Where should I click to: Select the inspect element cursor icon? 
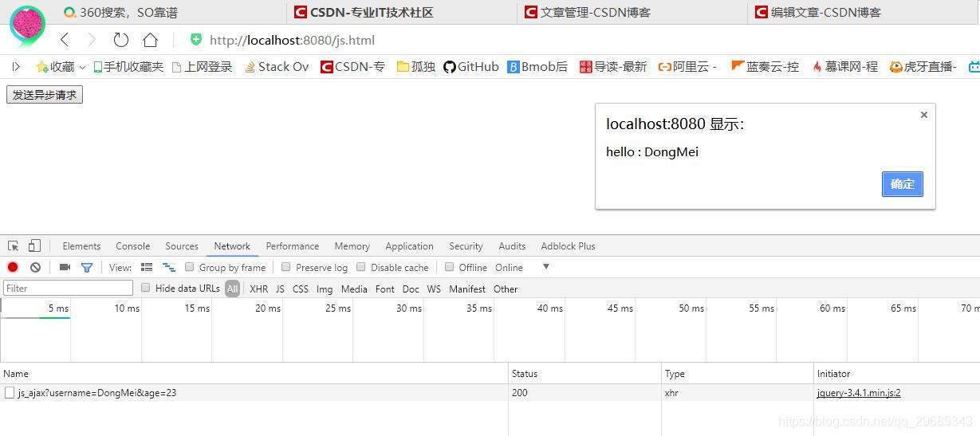pyautogui.click(x=14, y=246)
